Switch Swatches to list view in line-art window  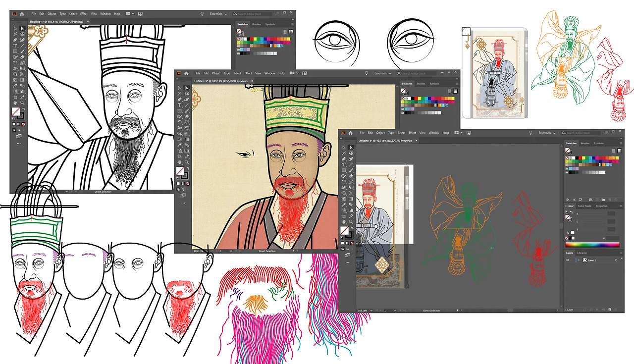[285, 32]
